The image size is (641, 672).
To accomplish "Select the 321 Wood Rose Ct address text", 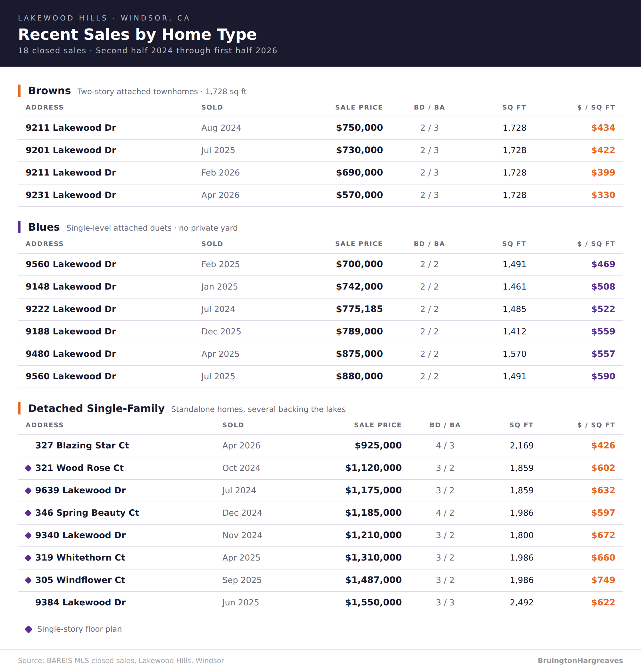I will [79, 468].
